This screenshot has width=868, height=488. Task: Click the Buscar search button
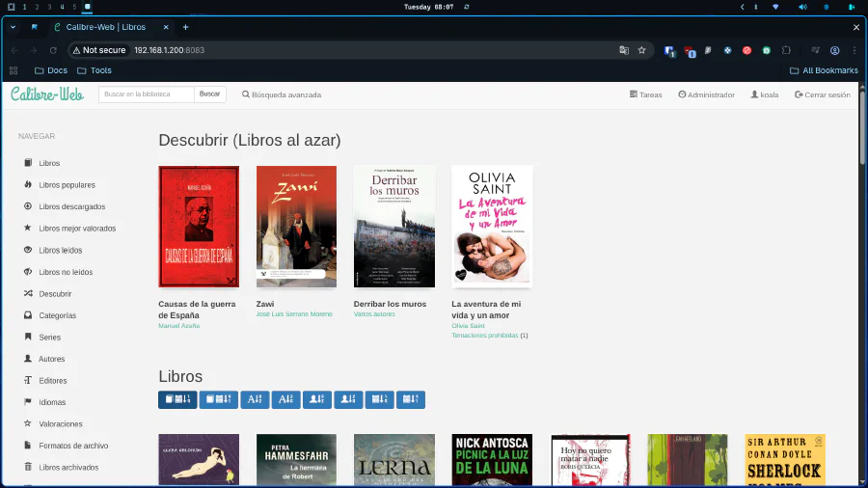click(x=209, y=95)
